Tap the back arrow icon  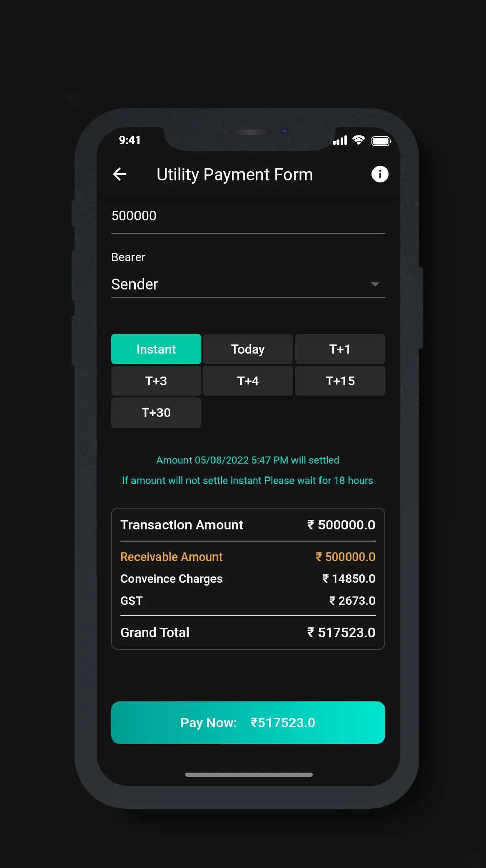click(x=120, y=174)
